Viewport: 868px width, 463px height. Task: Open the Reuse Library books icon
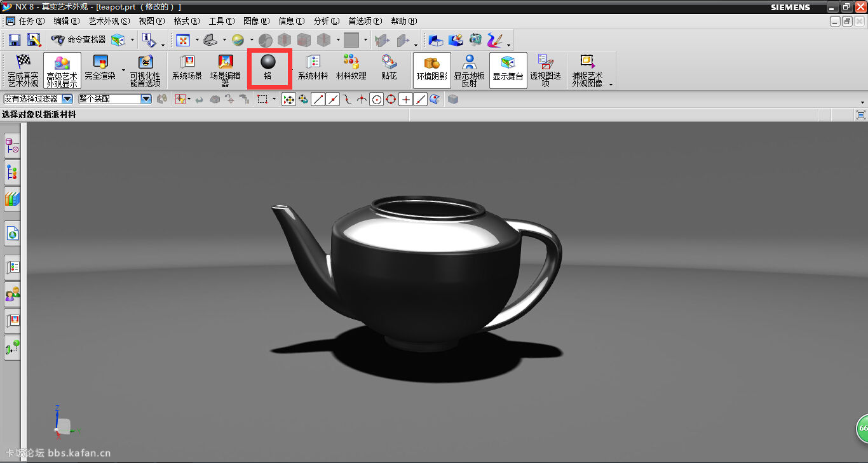pyautogui.click(x=12, y=199)
